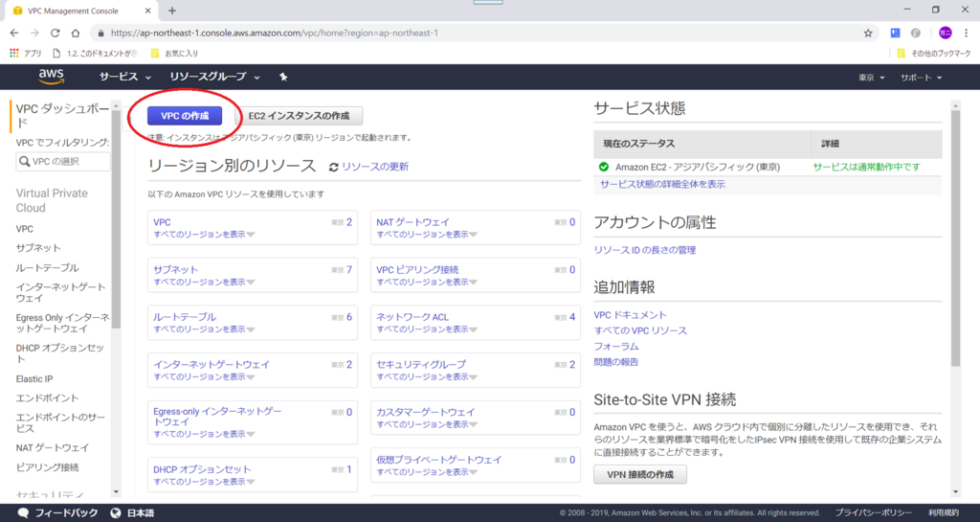This screenshot has width=980, height=522.
Task: Open the 問題の報告 link
Action: pos(616,362)
